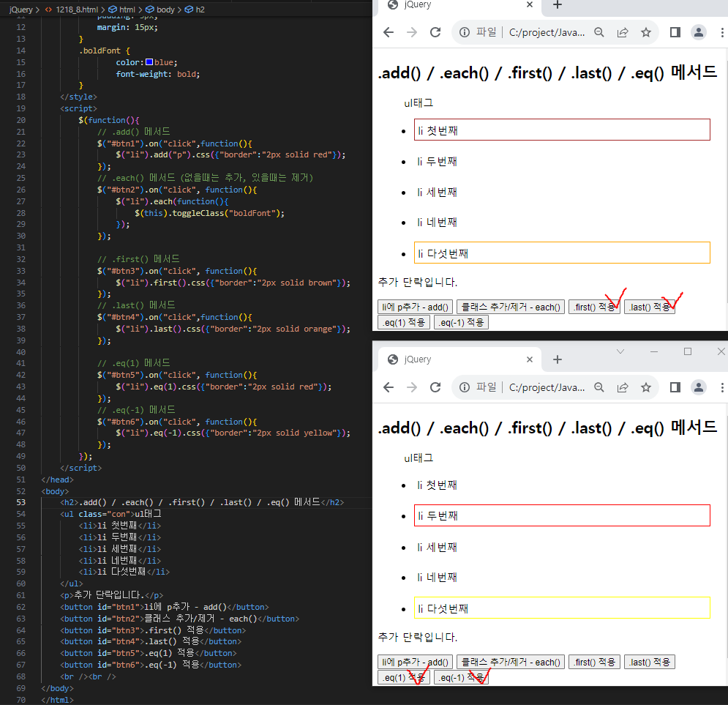Click '추가 단락입니다.' paragraph in top page
Viewport: 728px width, 705px height.
click(x=417, y=282)
